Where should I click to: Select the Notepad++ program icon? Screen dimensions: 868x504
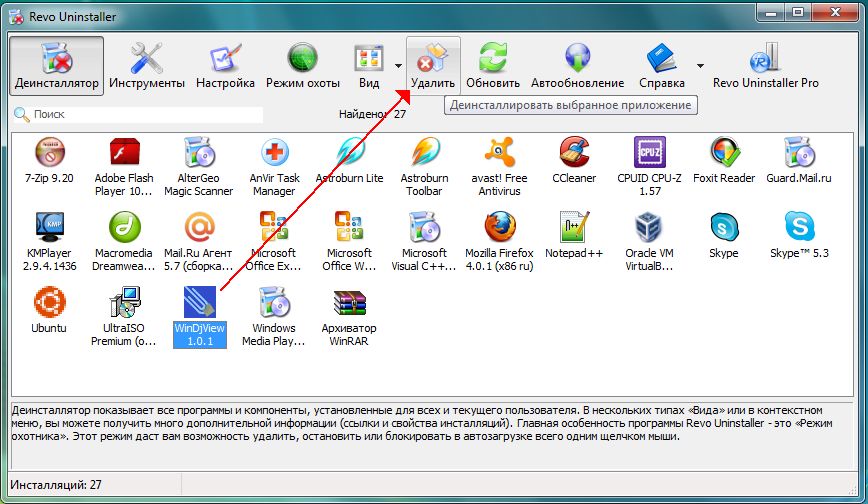click(574, 240)
